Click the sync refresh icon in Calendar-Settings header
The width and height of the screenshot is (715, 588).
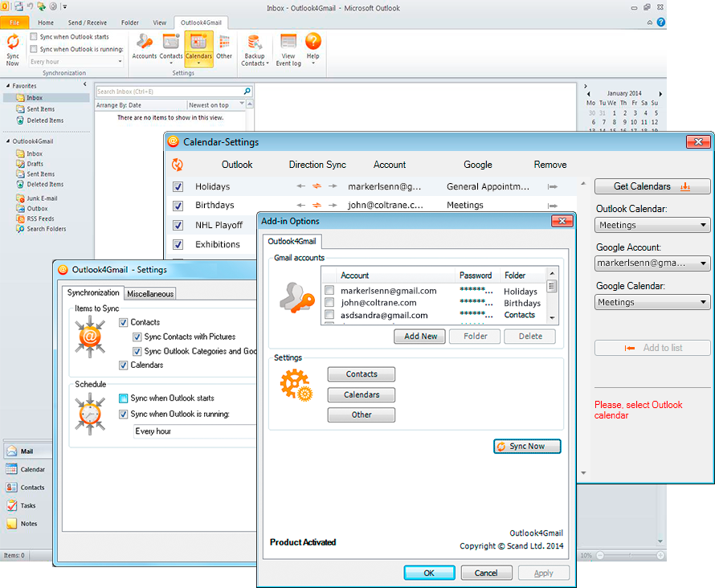(178, 165)
